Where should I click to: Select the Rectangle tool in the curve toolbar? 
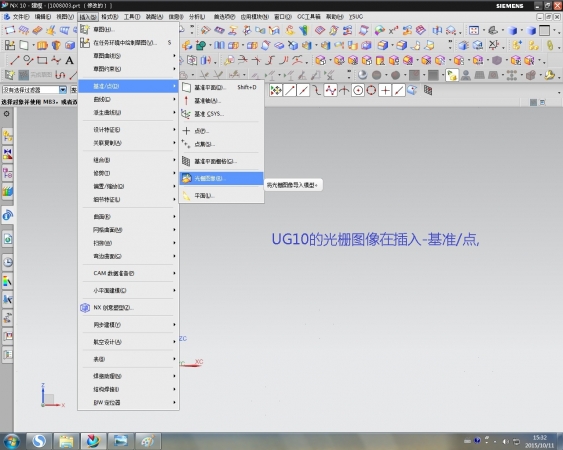click(42, 60)
